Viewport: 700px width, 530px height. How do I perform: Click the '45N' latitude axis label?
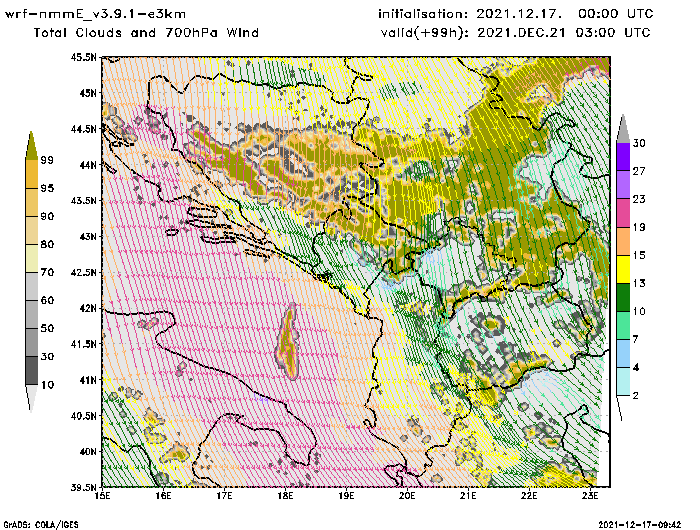click(88, 93)
